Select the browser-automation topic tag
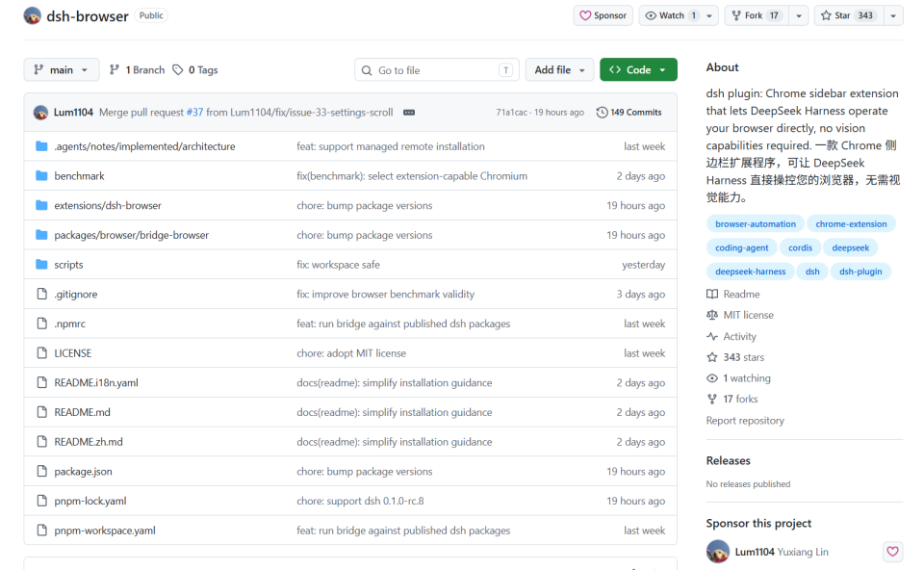The image size is (924, 570). (x=756, y=224)
